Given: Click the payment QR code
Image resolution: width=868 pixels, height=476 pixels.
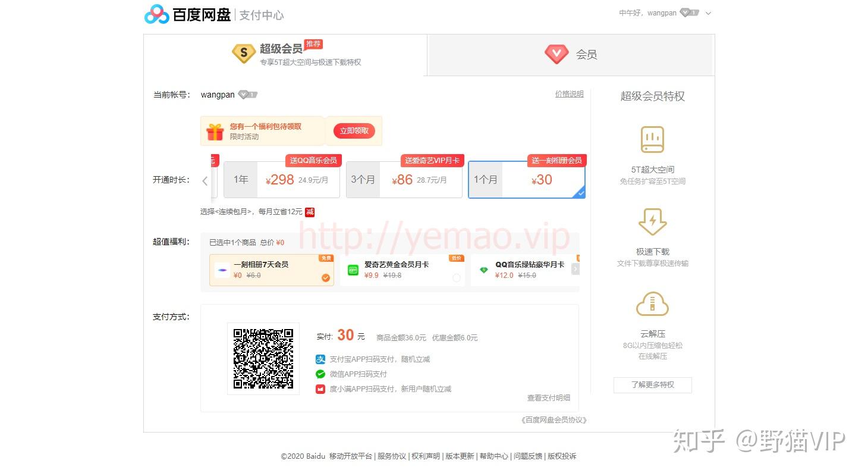Looking at the screenshot, I should click(x=263, y=359).
